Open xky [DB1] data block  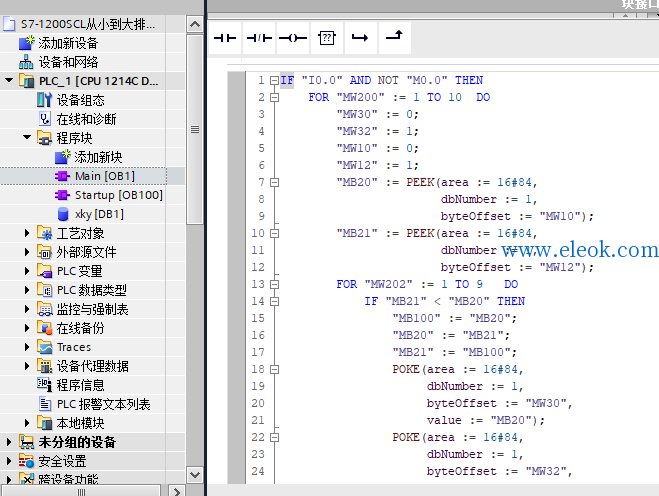(99, 214)
